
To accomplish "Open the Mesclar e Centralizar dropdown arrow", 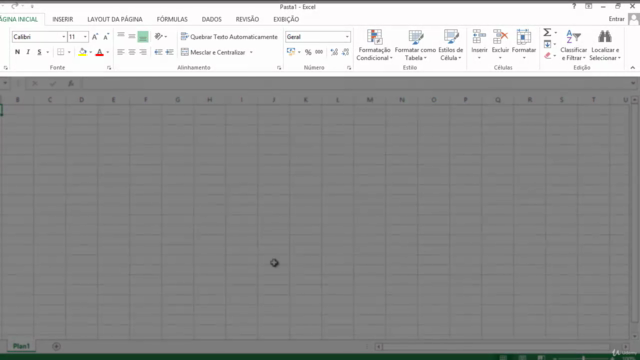I will 251,52.
